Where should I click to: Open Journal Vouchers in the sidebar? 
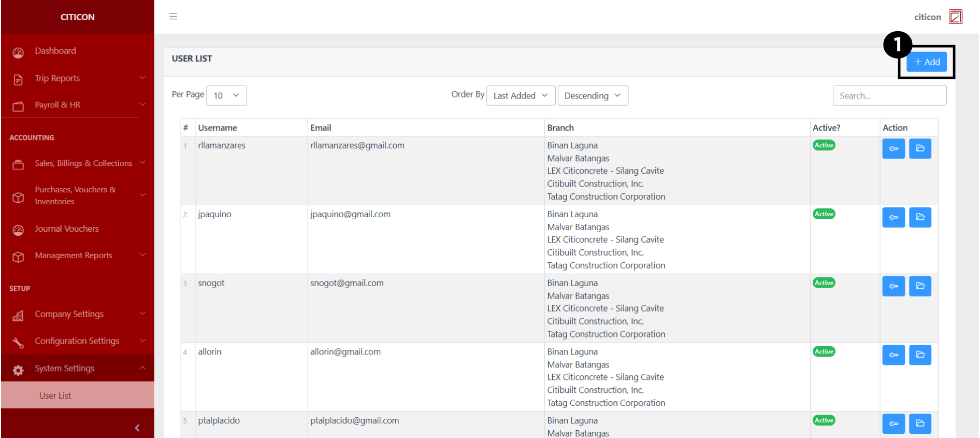point(67,229)
